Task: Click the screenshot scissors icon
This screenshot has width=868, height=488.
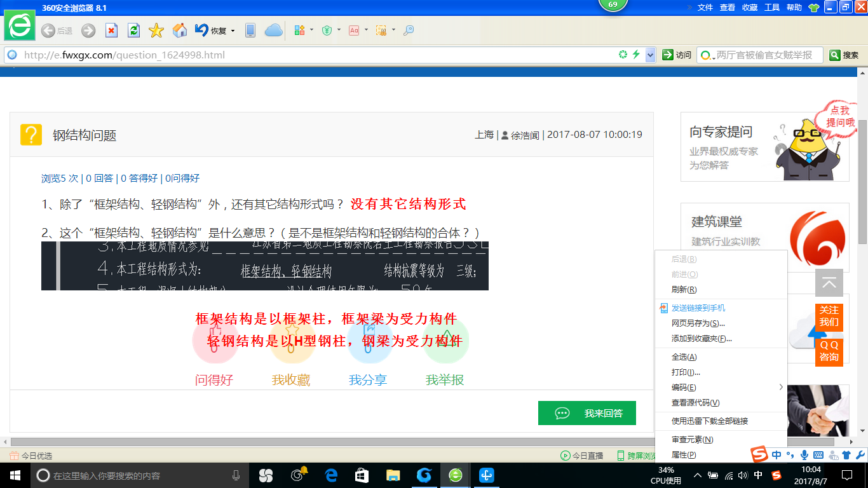Action: [x=381, y=30]
